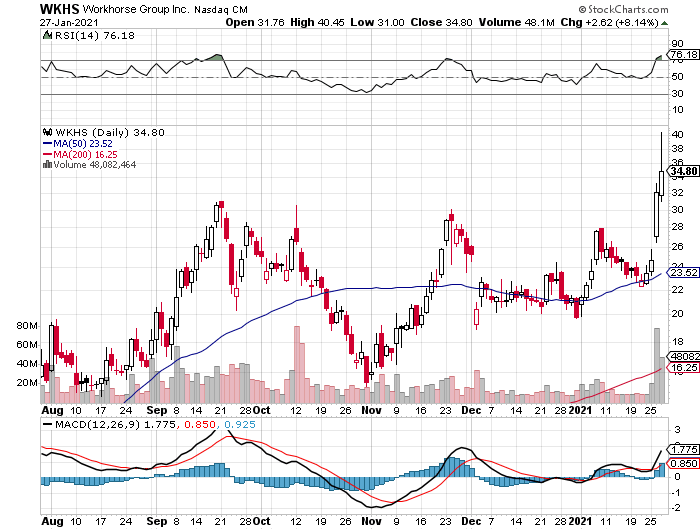Screen dimensions: 700x530
Task: Click the 34.80 last-price tag on the price axis
Action: pyautogui.click(x=683, y=171)
